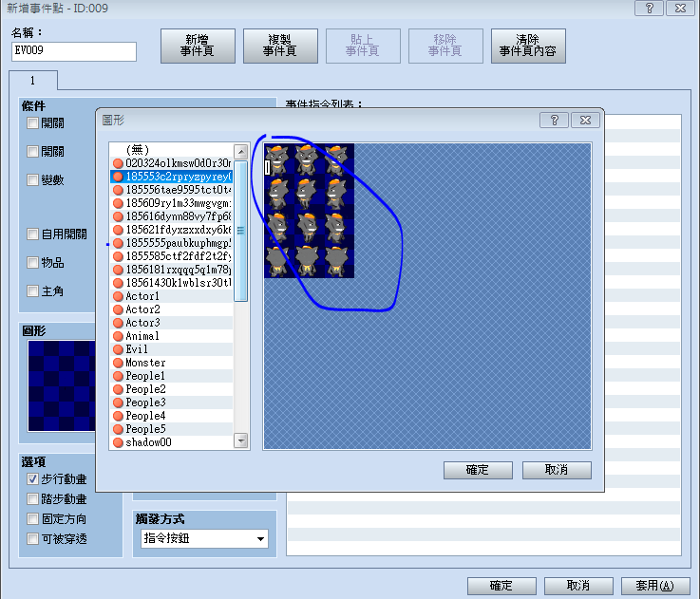Viewport: 700px width, 599px height.
Task: Click the 新增事件頁 button
Action: point(198,46)
